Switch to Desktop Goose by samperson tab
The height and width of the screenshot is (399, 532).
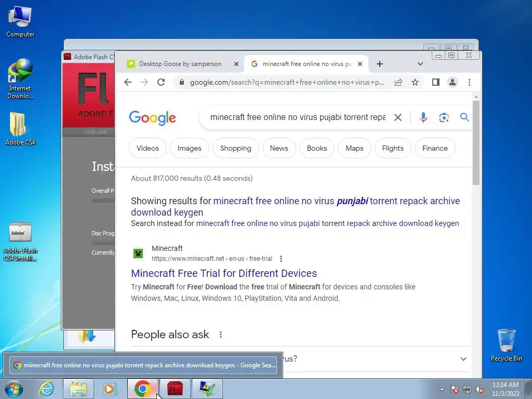180,64
